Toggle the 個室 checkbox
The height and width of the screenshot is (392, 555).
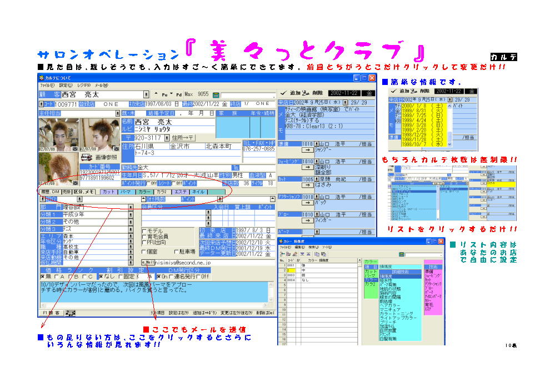pyautogui.click(x=144, y=252)
